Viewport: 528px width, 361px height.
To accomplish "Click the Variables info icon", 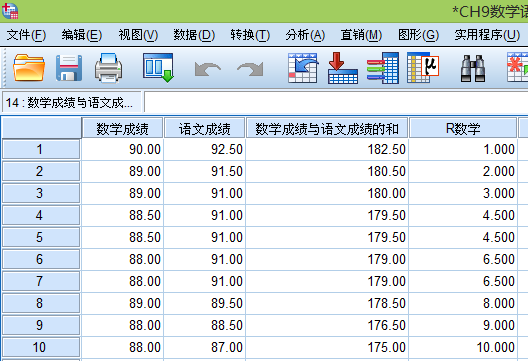I will (383, 68).
